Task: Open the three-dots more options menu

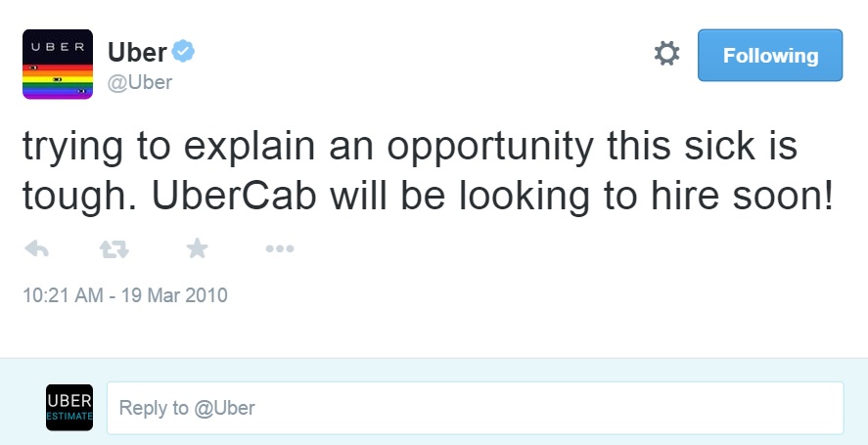Action: 280,250
